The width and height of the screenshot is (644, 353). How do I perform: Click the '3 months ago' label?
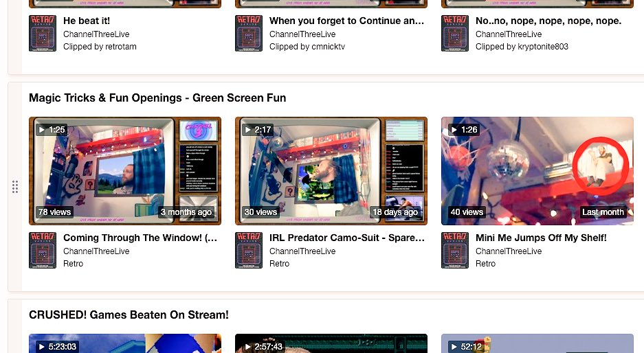coord(186,212)
